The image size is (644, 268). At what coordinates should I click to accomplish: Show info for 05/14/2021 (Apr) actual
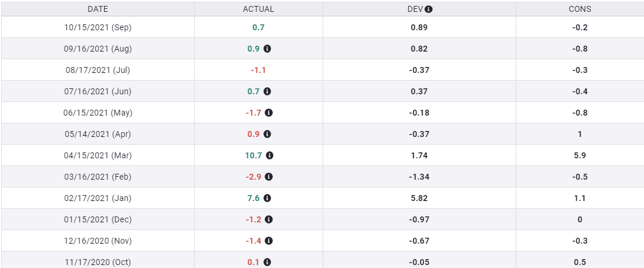(268, 134)
